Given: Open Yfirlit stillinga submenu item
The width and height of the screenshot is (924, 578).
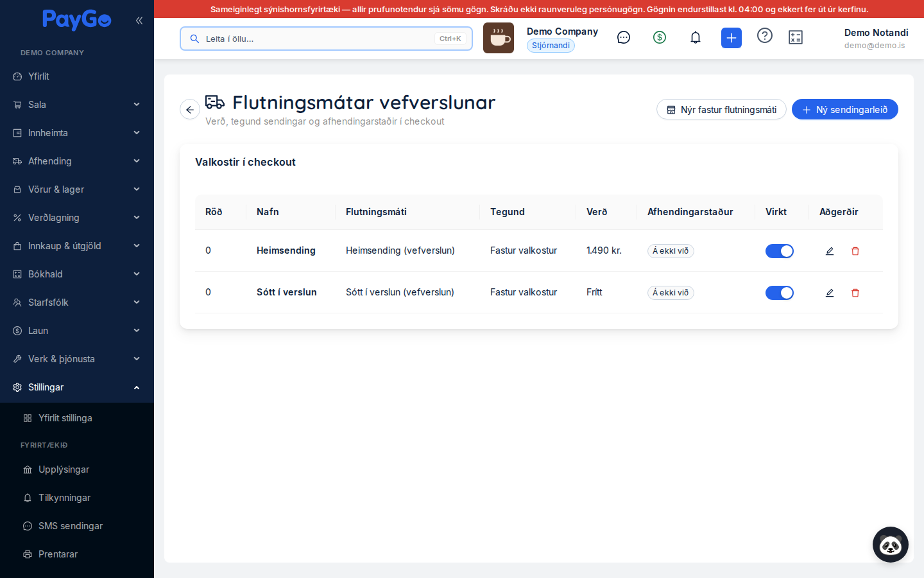Looking at the screenshot, I should 77,418.
